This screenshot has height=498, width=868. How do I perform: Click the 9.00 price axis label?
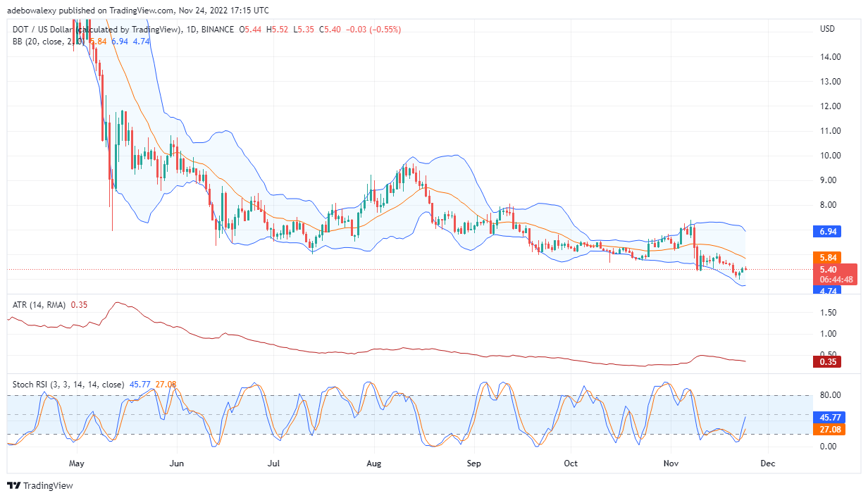pyautogui.click(x=829, y=180)
